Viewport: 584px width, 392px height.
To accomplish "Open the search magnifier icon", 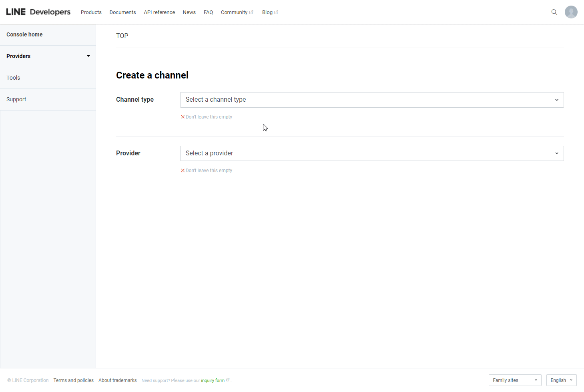I will 554,12.
